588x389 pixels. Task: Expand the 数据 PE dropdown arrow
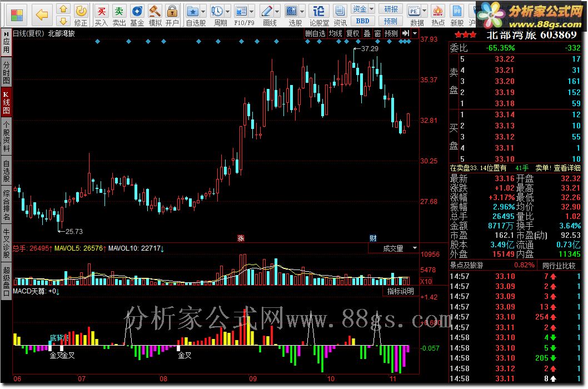tap(424, 11)
